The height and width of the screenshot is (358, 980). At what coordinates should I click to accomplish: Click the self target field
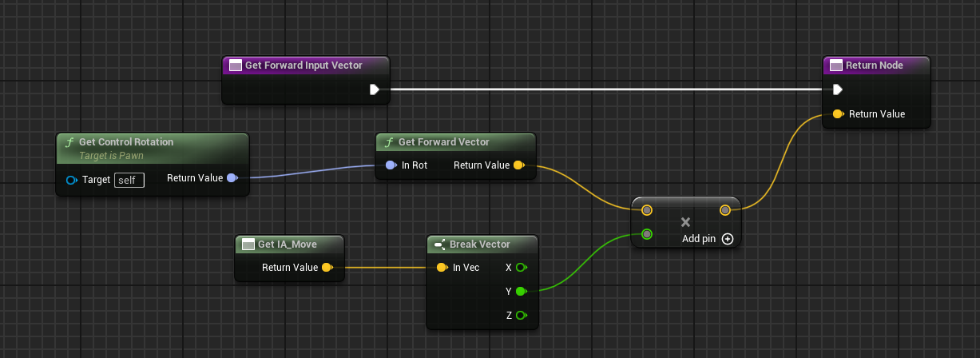click(129, 180)
